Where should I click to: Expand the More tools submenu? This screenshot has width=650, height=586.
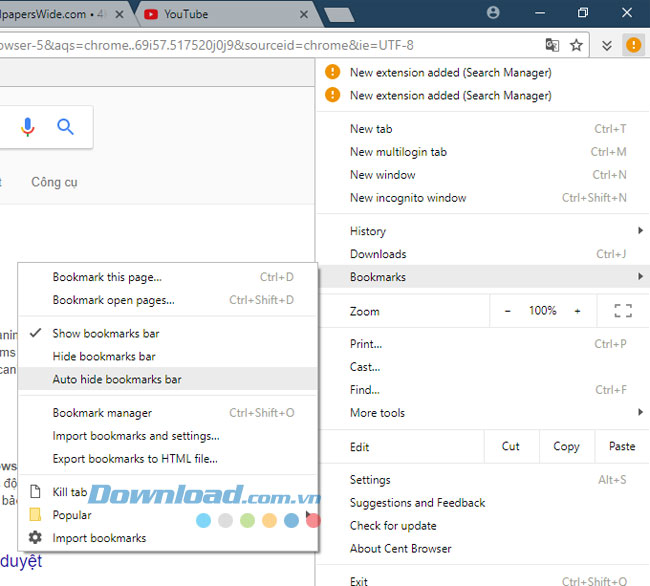[483, 413]
